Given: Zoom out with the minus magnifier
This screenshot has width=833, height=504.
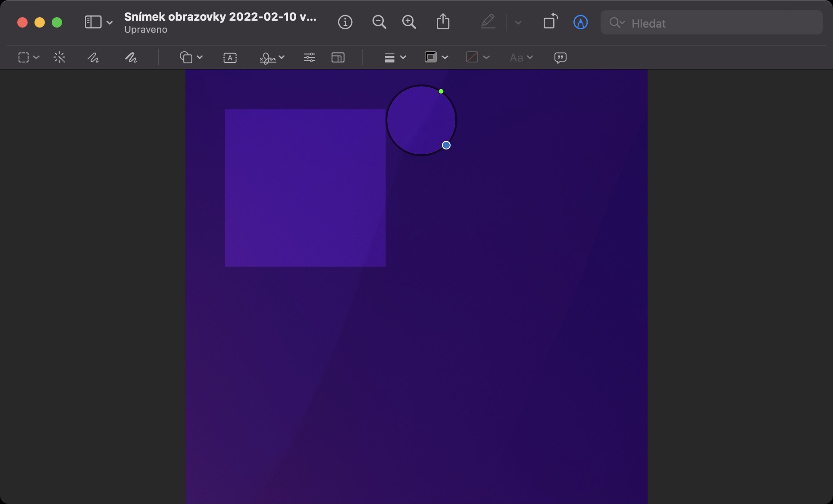Looking at the screenshot, I should point(379,22).
